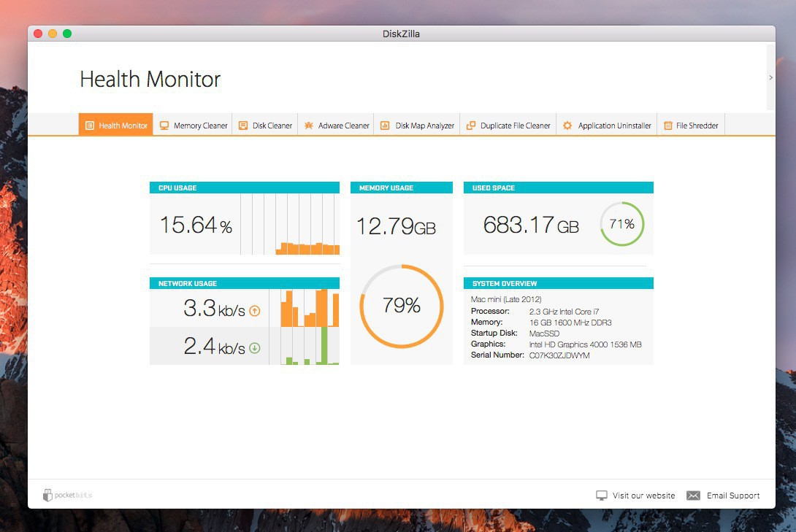This screenshot has width=796, height=532.
Task: Click the network upload arrow icon
Action: [255, 311]
